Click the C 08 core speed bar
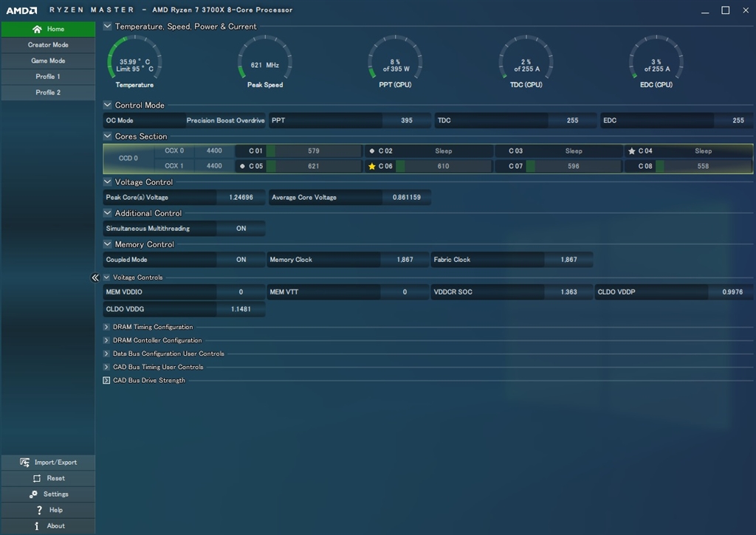 [703, 166]
